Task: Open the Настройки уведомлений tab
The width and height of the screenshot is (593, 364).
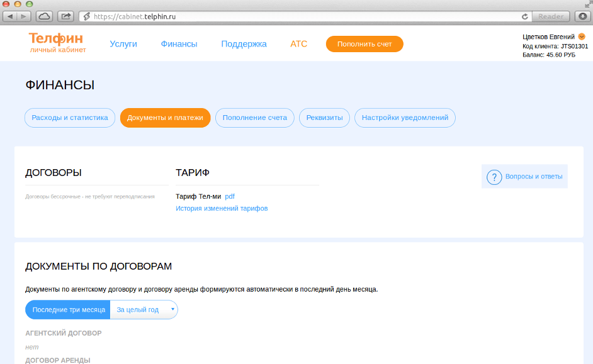Action: pos(405,118)
